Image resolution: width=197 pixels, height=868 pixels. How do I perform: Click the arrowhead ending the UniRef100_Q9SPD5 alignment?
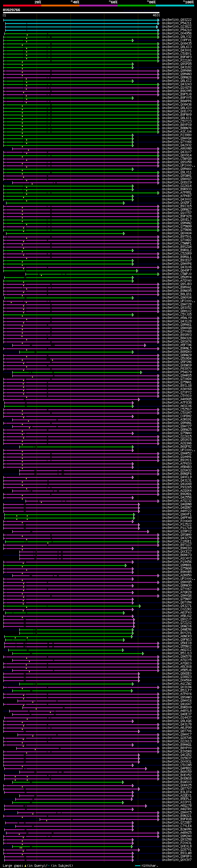[x=133, y=64]
